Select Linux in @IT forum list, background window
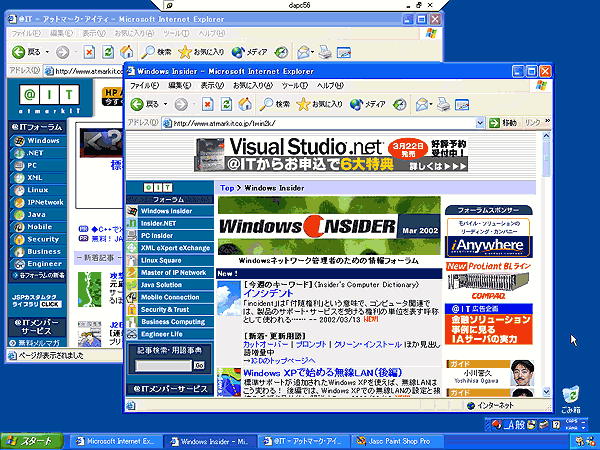Viewport: 600px width, 450px height. click(38, 190)
